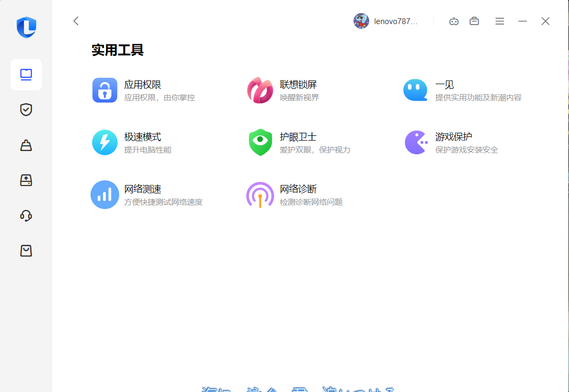The image size is (569, 392).
Task: Open the robot assistant icon in title bar
Action: tap(453, 21)
